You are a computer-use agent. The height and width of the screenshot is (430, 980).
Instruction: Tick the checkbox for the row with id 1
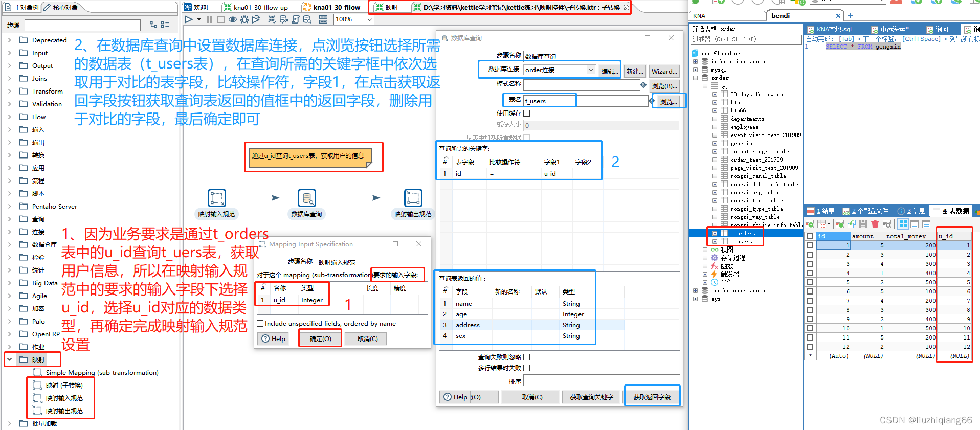point(810,245)
